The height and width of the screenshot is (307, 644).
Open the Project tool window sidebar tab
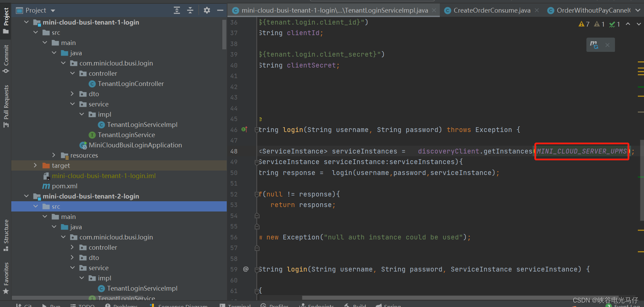click(6, 20)
